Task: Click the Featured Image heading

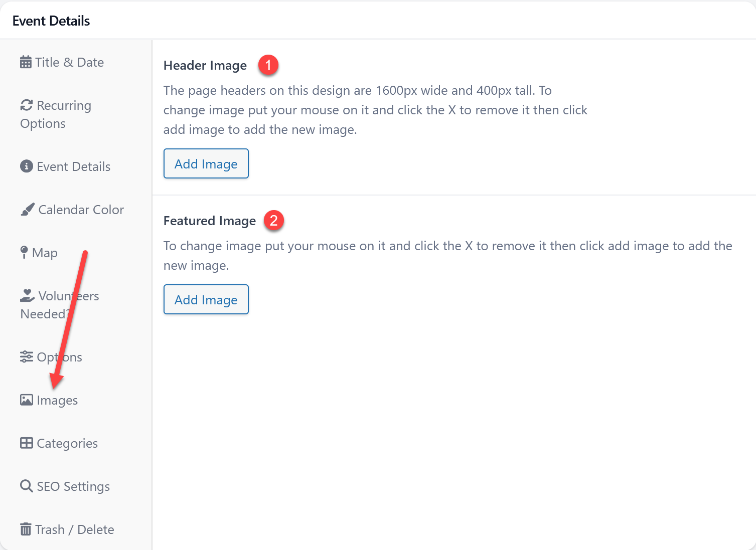Action: tap(210, 221)
